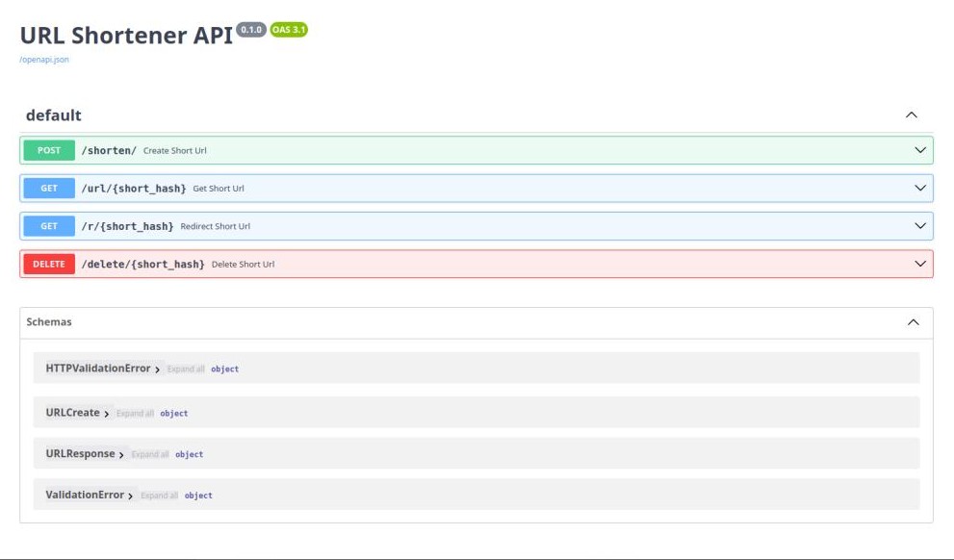This screenshot has width=954, height=560.
Task: Click the 0.1.0 version badge
Action: point(249,30)
